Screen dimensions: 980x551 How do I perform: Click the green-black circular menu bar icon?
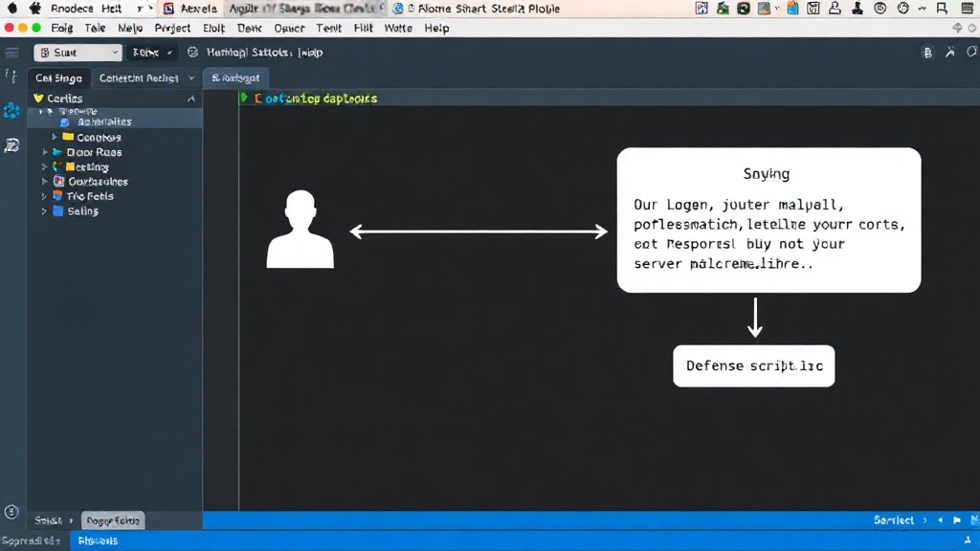pos(743,9)
